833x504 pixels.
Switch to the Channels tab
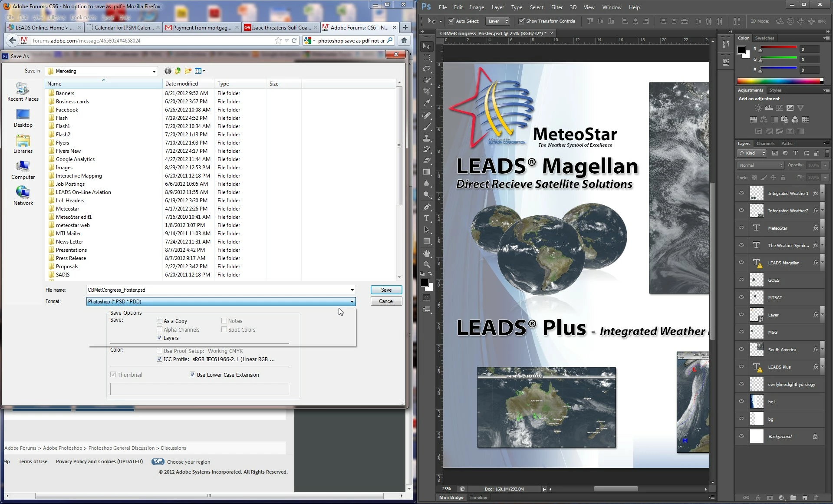tap(765, 143)
